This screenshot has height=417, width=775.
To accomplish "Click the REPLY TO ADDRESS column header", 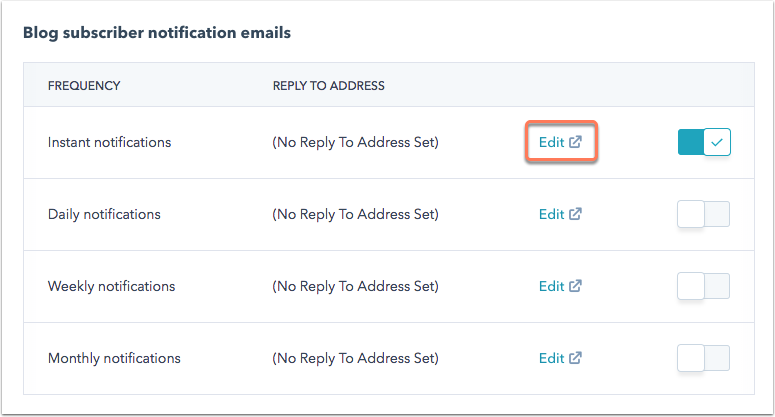I will [328, 86].
